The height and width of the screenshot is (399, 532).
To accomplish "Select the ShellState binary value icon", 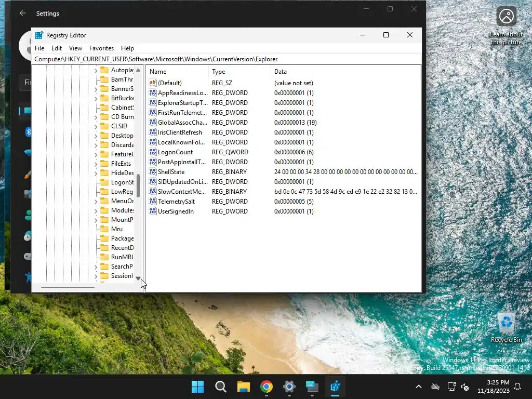I will point(153,171).
